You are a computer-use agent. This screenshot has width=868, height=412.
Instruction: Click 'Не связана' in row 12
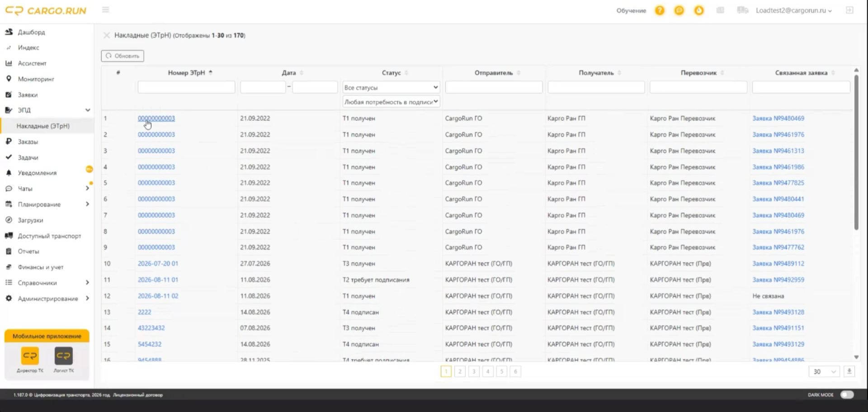pyautogui.click(x=768, y=296)
